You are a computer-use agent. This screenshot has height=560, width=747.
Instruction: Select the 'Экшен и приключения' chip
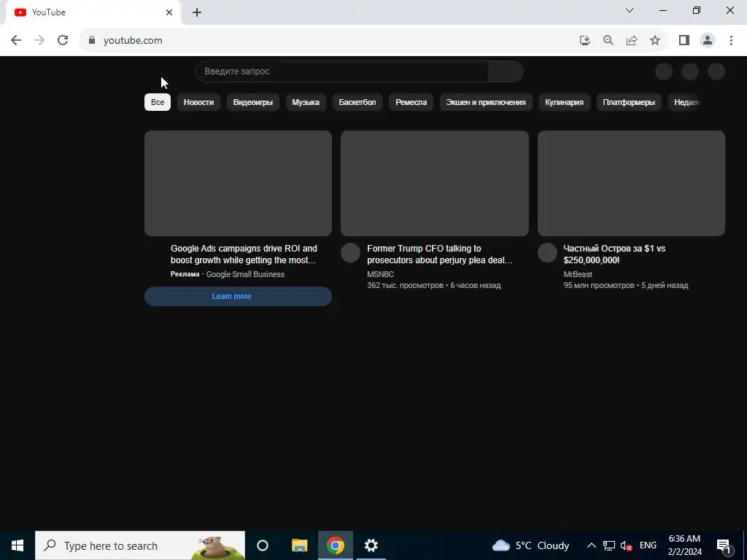(486, 102)
